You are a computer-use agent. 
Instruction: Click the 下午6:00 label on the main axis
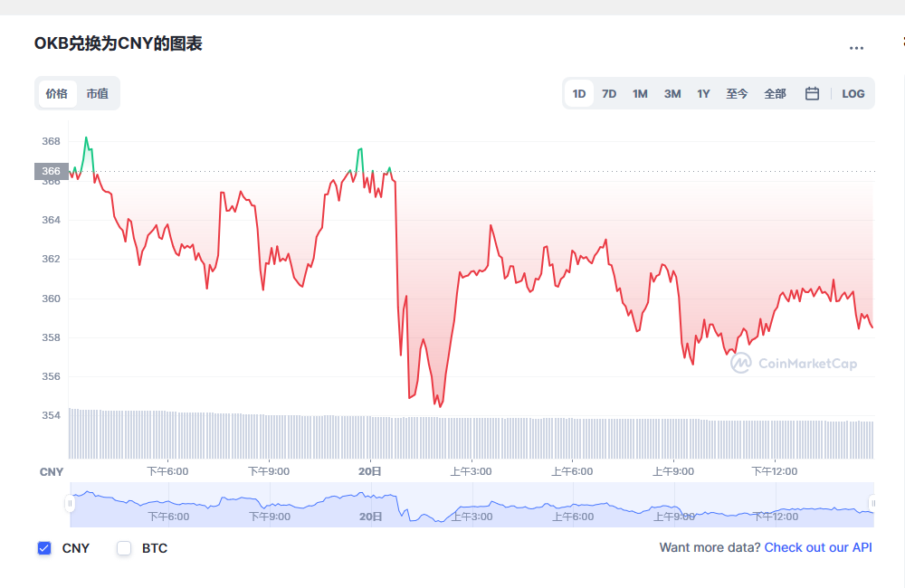click(x=167, y=471)
